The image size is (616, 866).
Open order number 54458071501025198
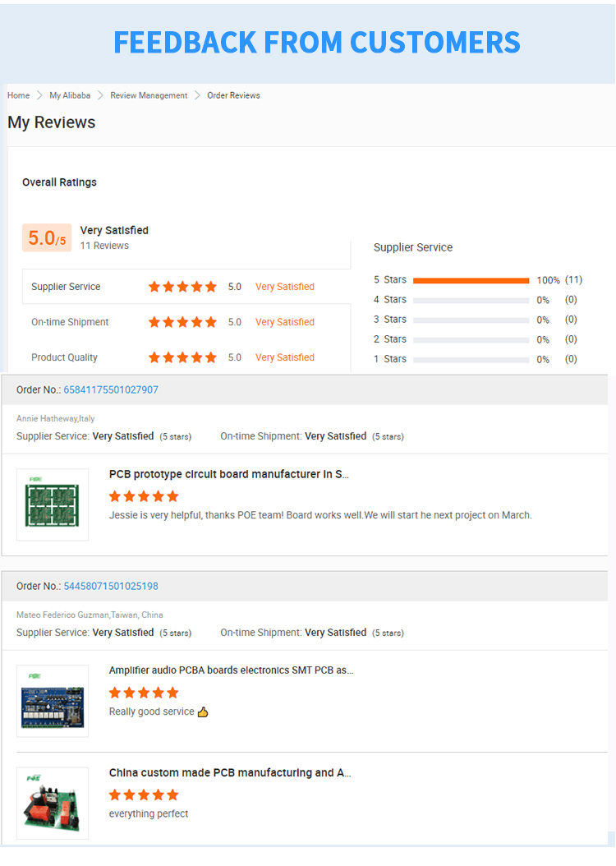pyautogui.click(x=111, y=586)
